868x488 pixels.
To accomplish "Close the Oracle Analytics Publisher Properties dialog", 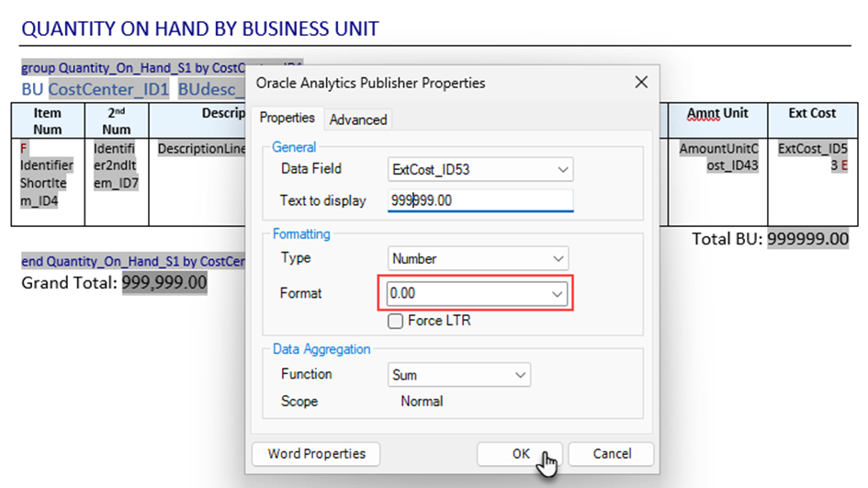I will 641,83.
